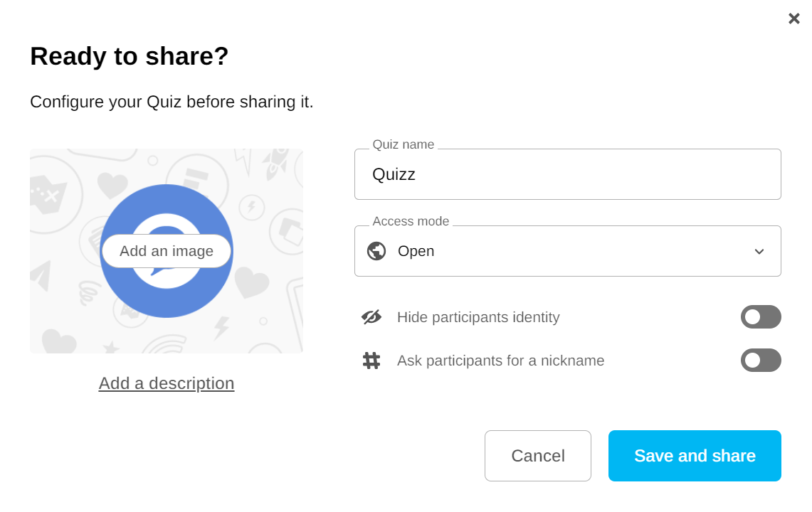Screen dimensions: 812x512
Task: Open the Access mode dropdown showing Open
Action: (567, 251)
